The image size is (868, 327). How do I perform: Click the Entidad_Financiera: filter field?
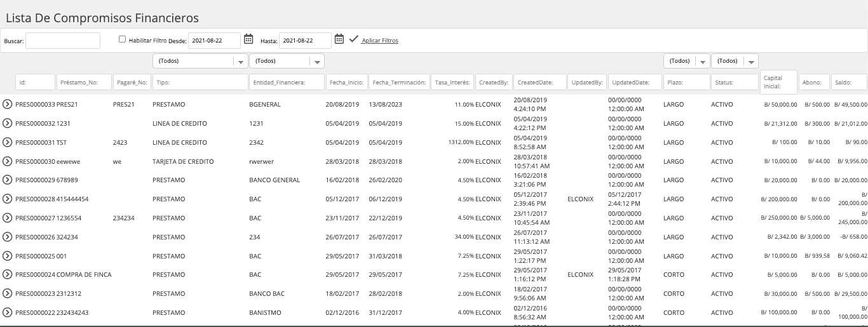pos(287,82)
